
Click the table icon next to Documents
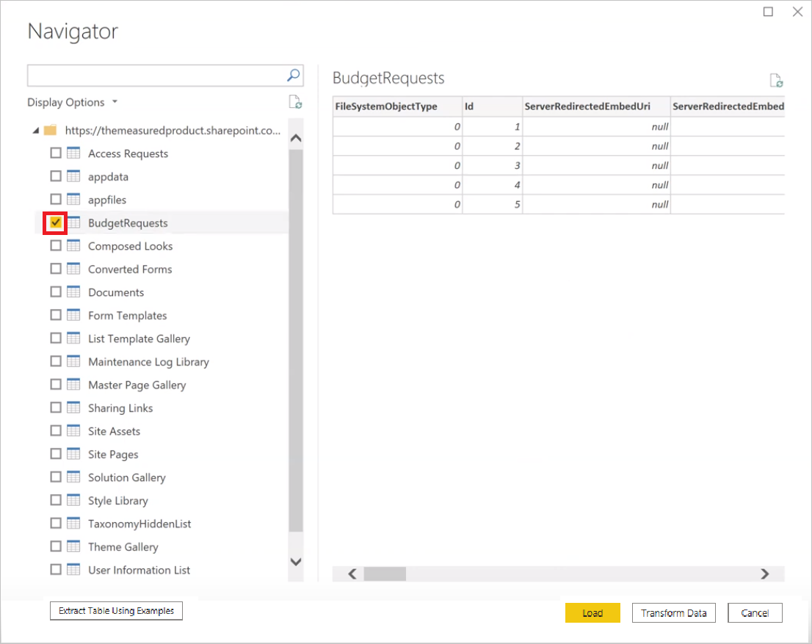click(73, 292)
